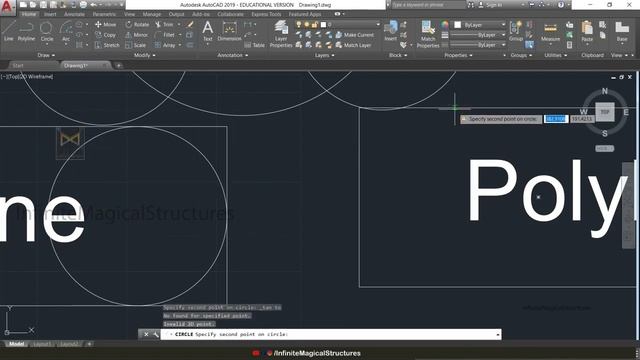Click the search keyword input field
This screenshot has height=360, width=640.
coord(428,5)
